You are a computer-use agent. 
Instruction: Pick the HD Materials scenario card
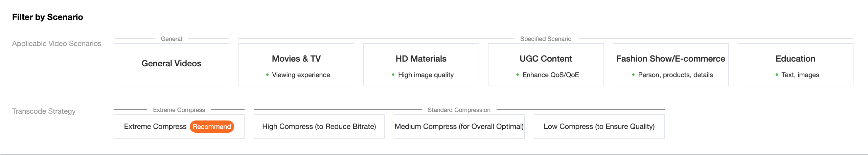coord(421,64)
